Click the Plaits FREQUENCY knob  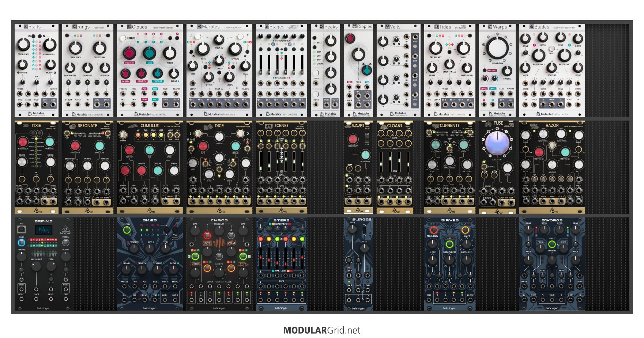click(x=23, y=45)
